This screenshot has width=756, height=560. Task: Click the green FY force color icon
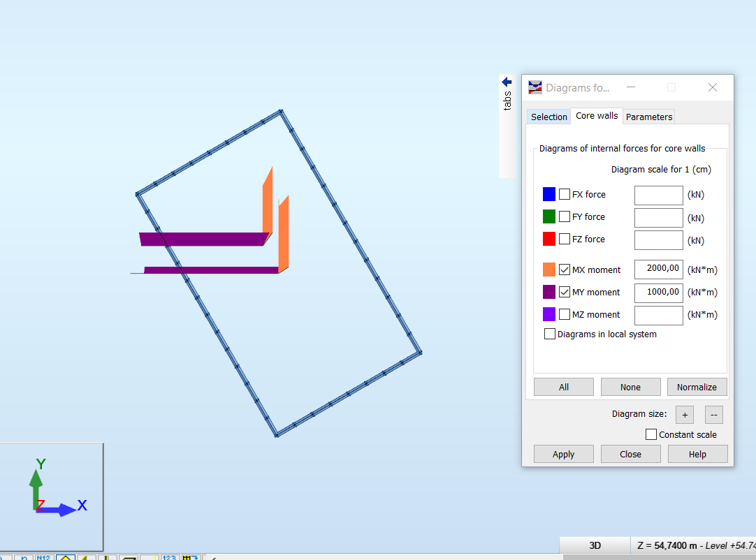click(549, 216)
